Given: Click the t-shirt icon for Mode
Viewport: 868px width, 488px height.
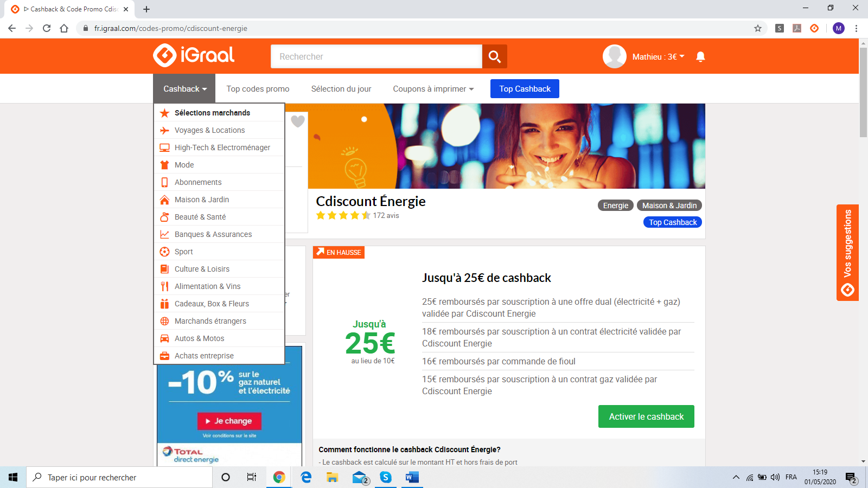Looking at the screenshot, I should [x=165, y=165].
